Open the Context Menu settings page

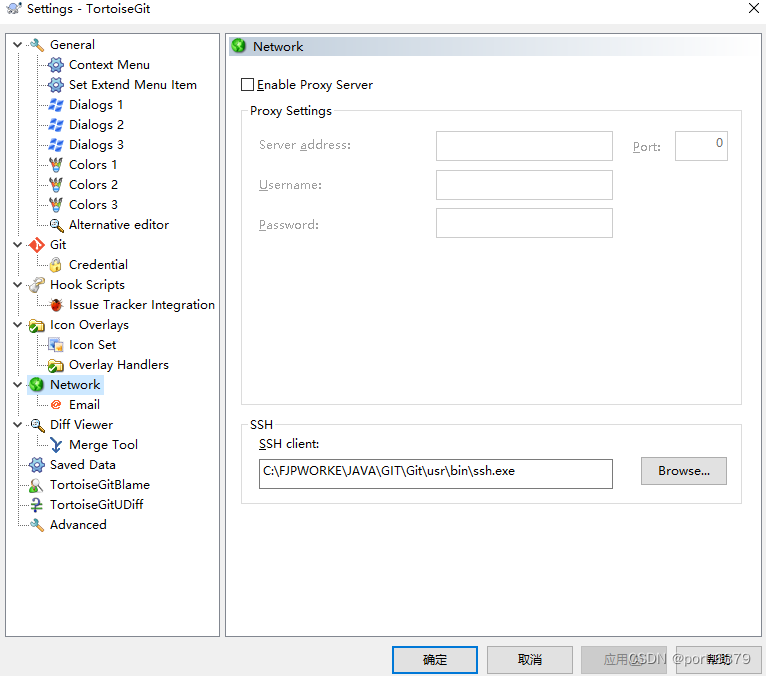[x=109, y=65]
